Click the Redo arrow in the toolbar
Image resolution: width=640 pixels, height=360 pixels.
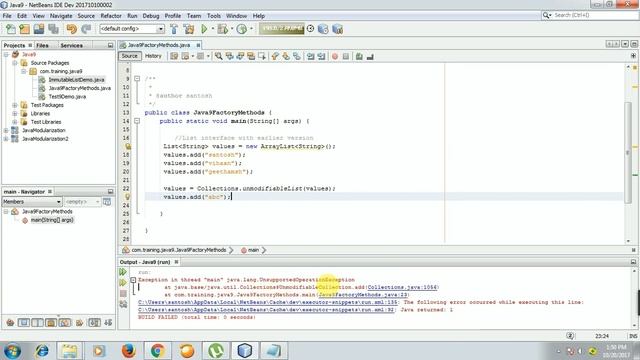tap(86, 29)
